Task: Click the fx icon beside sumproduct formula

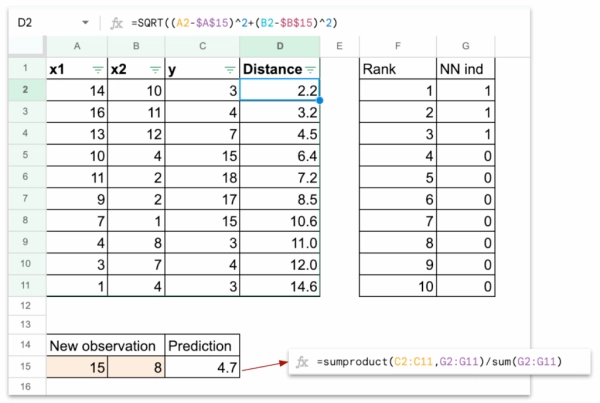Action: click(x=302, y=361)
